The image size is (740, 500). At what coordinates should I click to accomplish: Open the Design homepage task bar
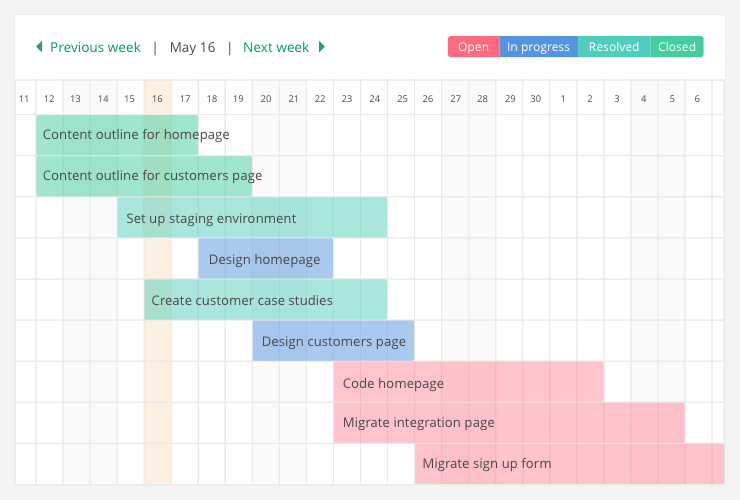265,259
